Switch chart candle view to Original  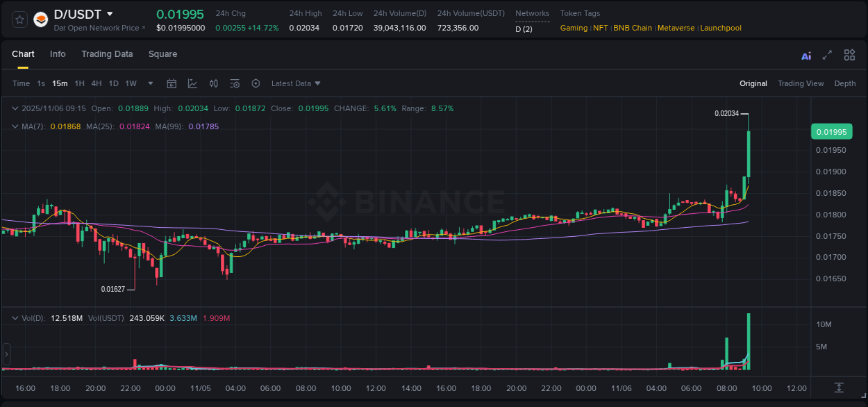(x=753, y=83)
